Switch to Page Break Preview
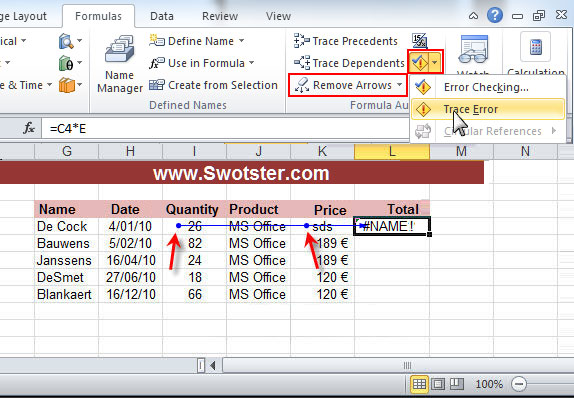The width and height of the screenshot is (574, 398). click(456, 384)
